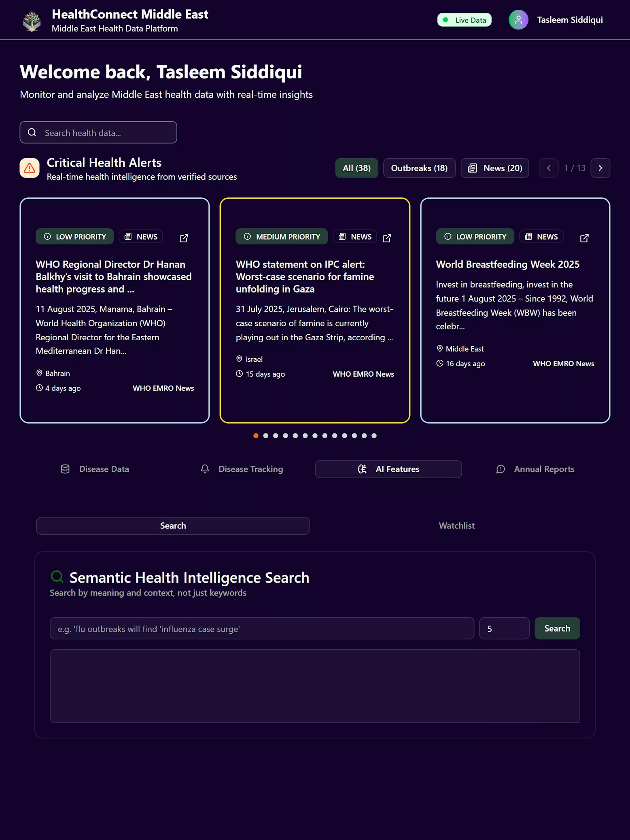Toggle the Live Data status badge

click(464, 20)
